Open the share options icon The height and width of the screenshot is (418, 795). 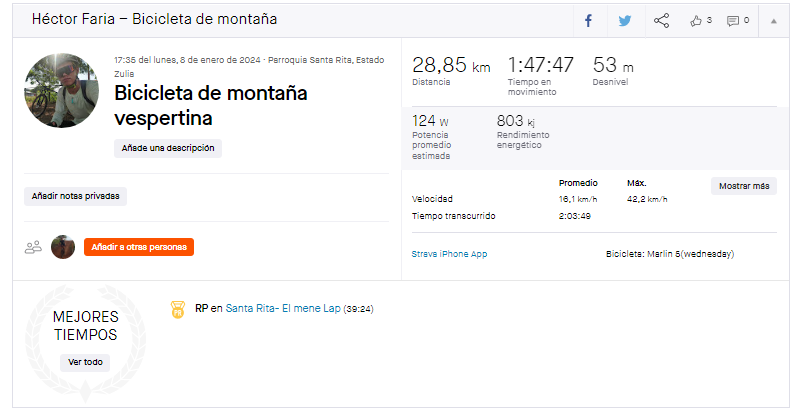coord(661,21)
